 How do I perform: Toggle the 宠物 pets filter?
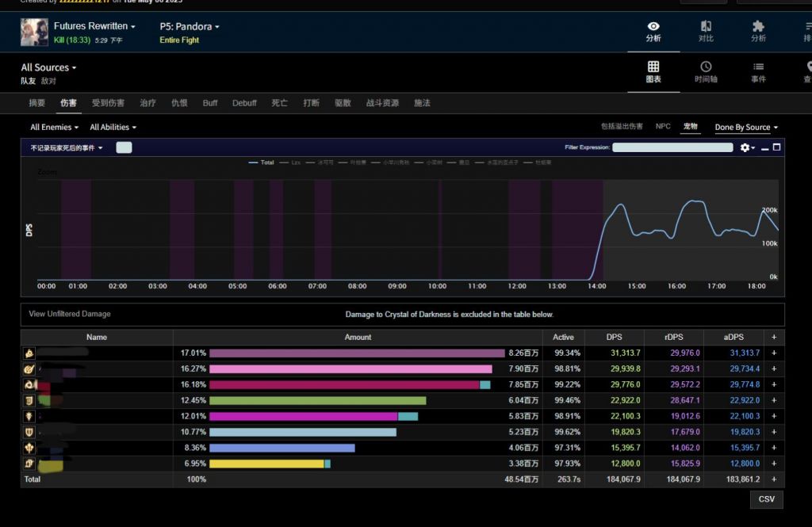click(x=691, y=127)
